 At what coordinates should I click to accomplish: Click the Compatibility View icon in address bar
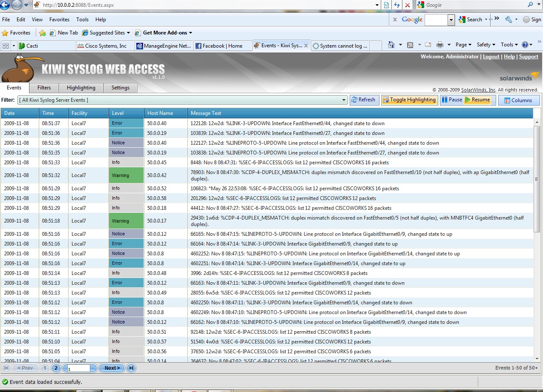pos(386,5)
